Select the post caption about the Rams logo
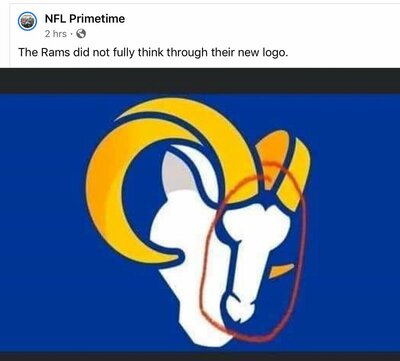This screenshot has height=361, width=400. point(153,53)
